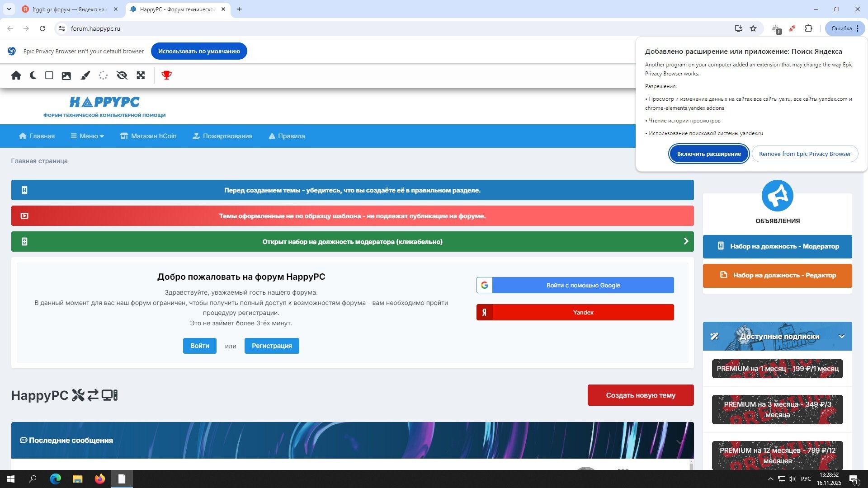The image size is (868, 488).
Task: Select the paintbrush style icon
Action: (x=85, y=75)
